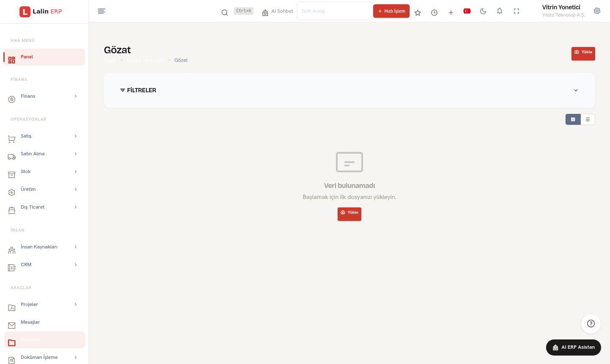Viewport: 610px width, 364px height.
Task: Click the Dosyalar folder icon
Action: [12, 343]
